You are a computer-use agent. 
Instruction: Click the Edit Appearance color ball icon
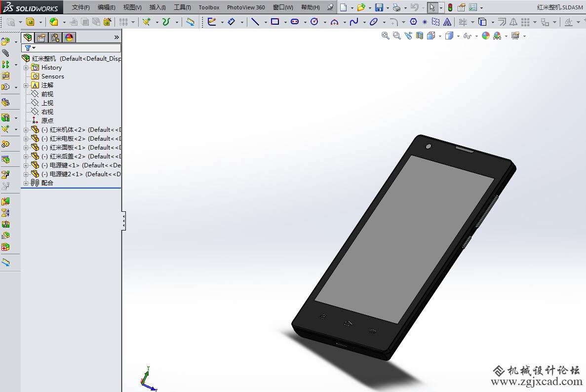click(486, 36)
